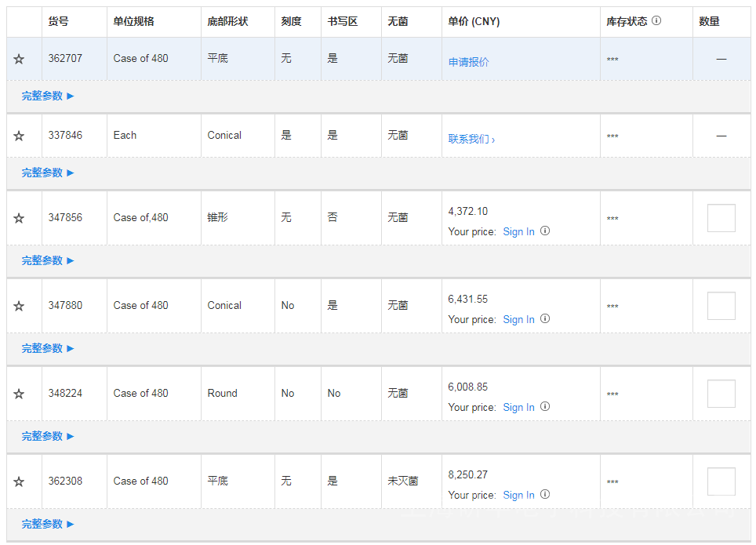Click Sign In for item 347880
This screenshot has height=545, width=756.
click(x=518, y=319)
